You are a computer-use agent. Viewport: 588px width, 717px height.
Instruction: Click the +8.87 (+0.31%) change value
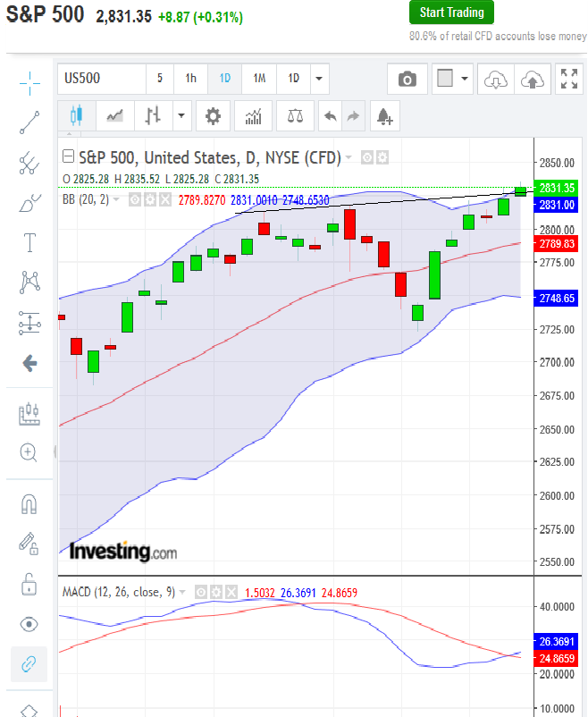[x=200, y=17]
